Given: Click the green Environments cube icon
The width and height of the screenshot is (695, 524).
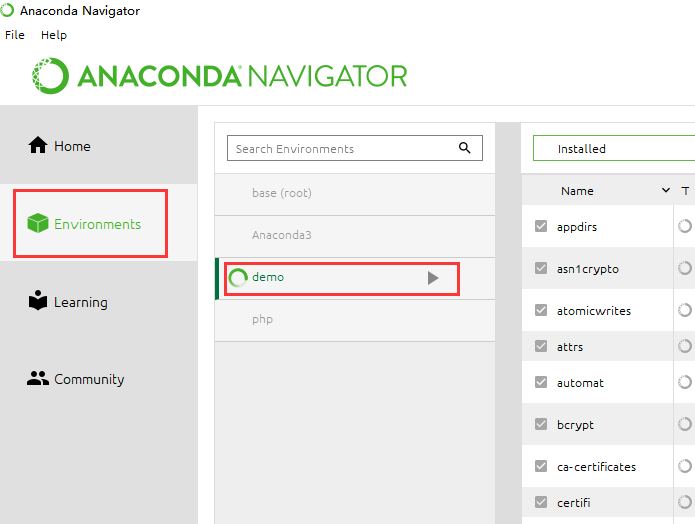Looking at the screenshot, I should pos(38,223).
